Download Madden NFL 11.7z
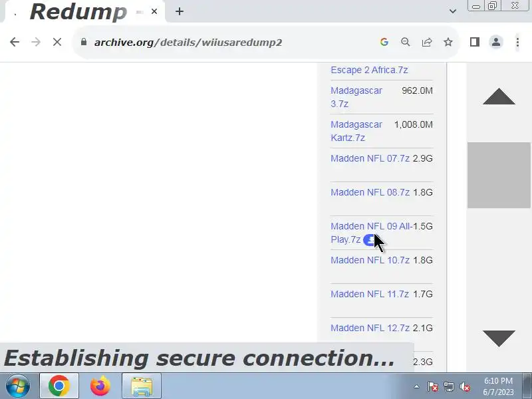The image size is (532, 399). point(370,294)
